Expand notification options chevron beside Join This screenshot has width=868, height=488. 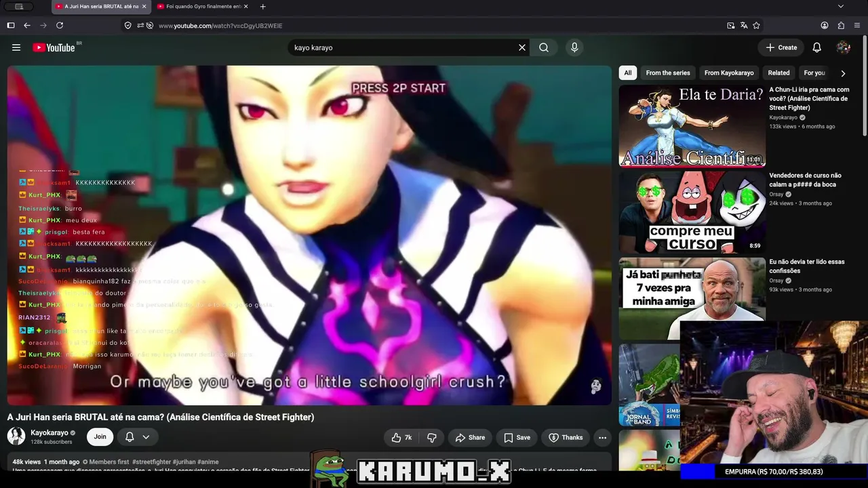coord(146,437)
